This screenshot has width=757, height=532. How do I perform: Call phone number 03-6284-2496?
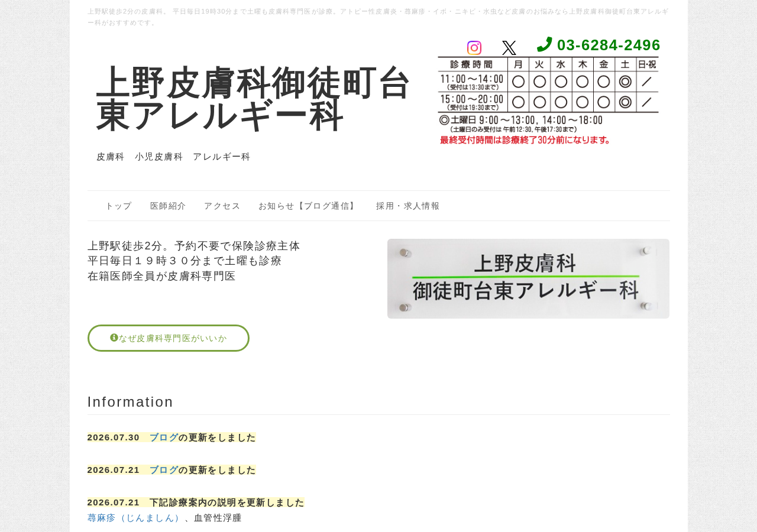pos(609,45)
